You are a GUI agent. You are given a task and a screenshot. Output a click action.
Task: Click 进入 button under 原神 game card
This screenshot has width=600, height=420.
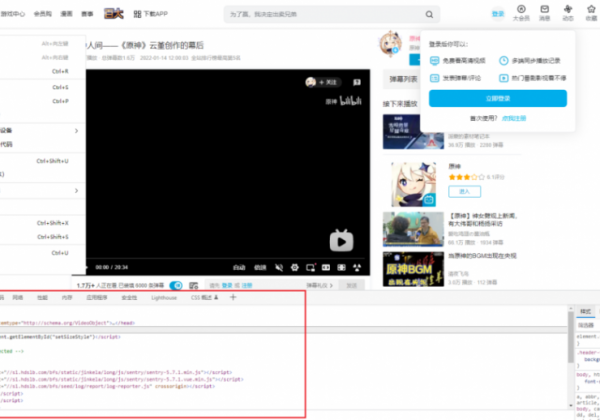pos(465,191)
